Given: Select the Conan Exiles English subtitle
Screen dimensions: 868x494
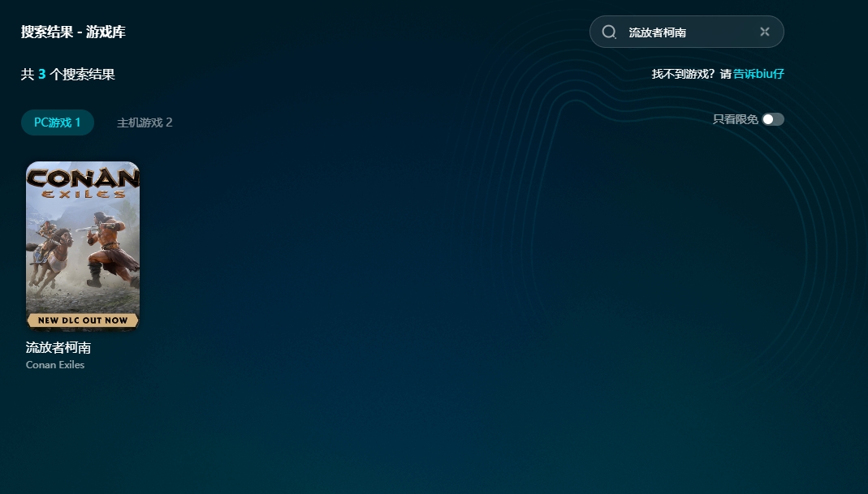Looking at the screenshot, I should (x=55, y=365).
